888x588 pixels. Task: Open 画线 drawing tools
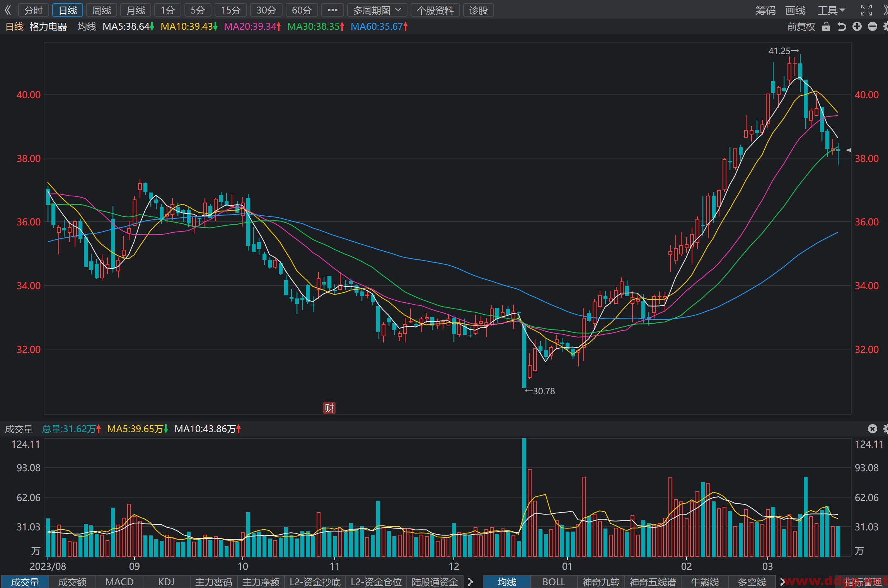coord(795,10)
